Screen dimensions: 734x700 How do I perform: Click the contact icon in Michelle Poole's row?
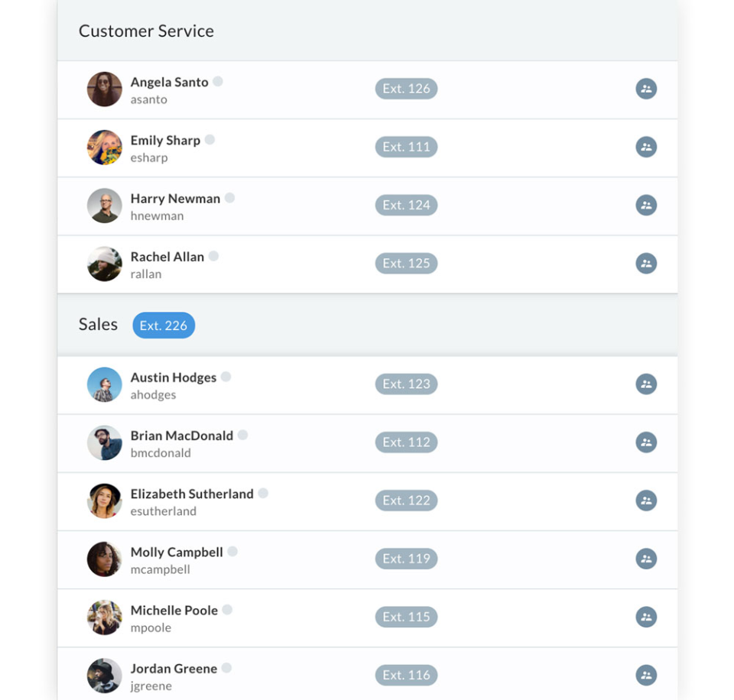pos(646,617)
